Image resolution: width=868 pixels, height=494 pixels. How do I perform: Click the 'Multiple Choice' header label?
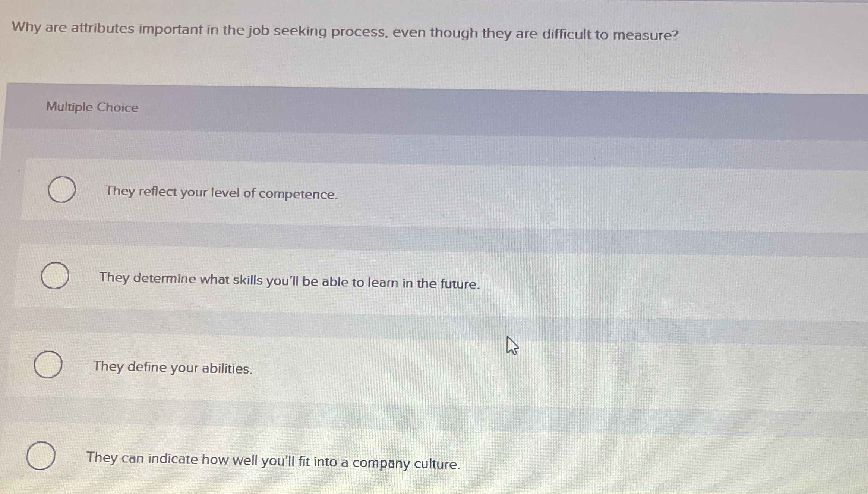point(92,107)
